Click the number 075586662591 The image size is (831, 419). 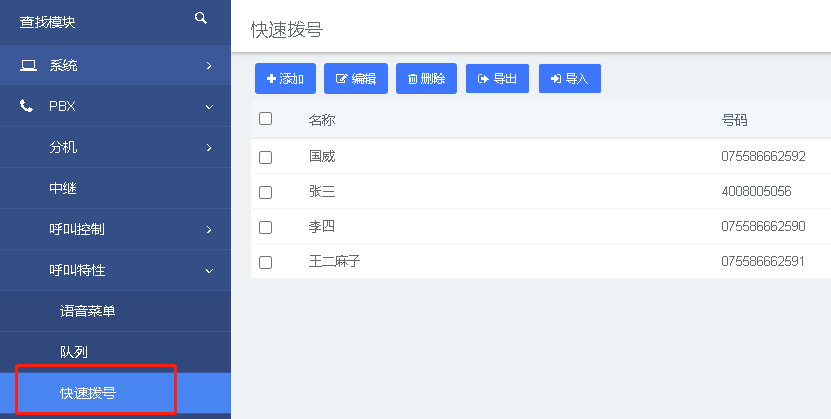coord(763,261)
